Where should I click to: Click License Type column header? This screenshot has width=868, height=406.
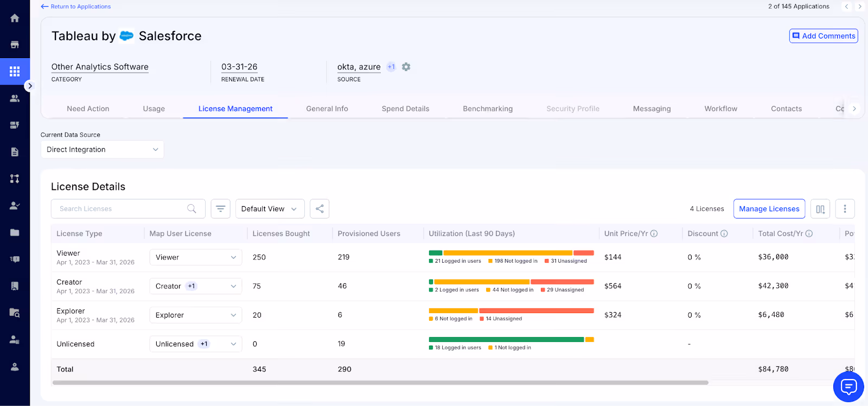click(79, 233)
